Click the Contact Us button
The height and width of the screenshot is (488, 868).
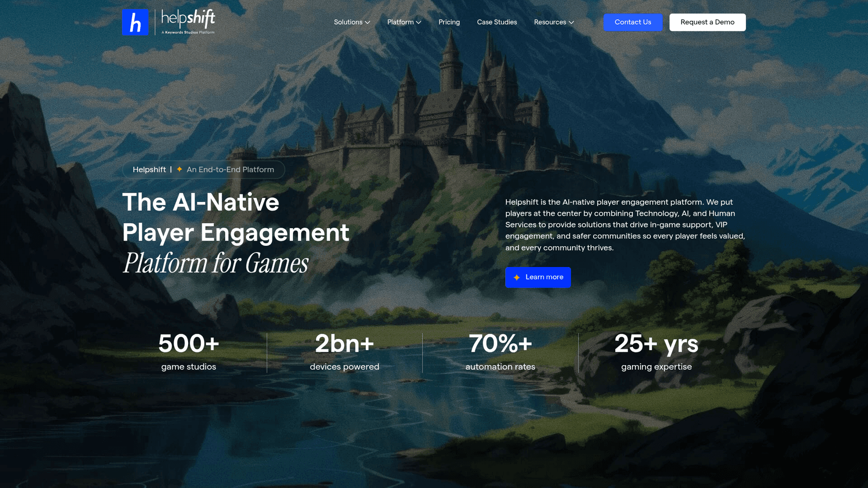pyautogui.click(x=632, y=22)
